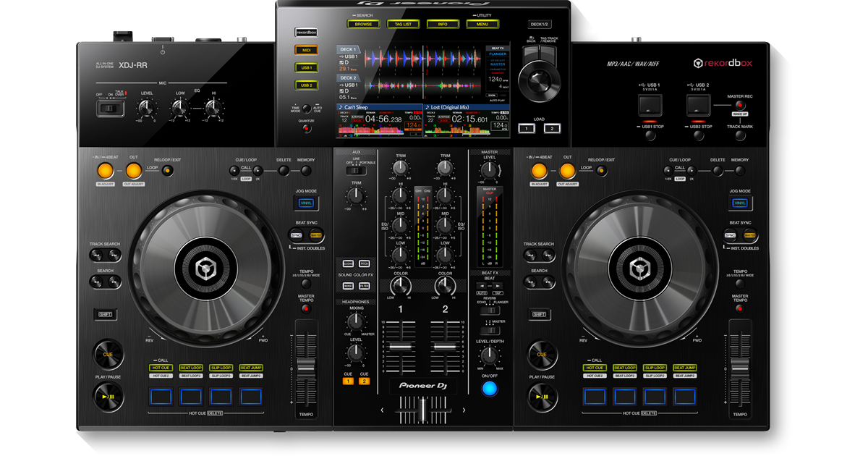This screenshot has width=868, height=456.
Task: Select the left deck HOT CUE pad mode
Action: click(161, 368)
